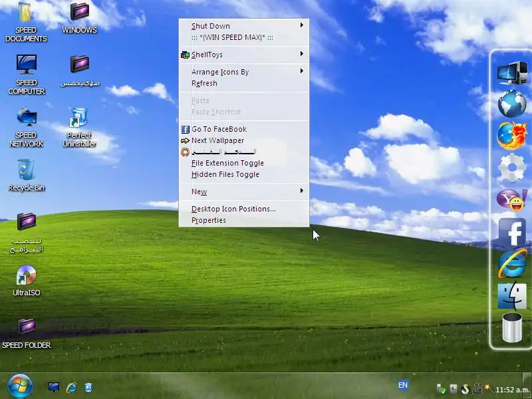The image size is (532, 399).
Task: Click the silver trash can in dock
Action: point(512,327)
